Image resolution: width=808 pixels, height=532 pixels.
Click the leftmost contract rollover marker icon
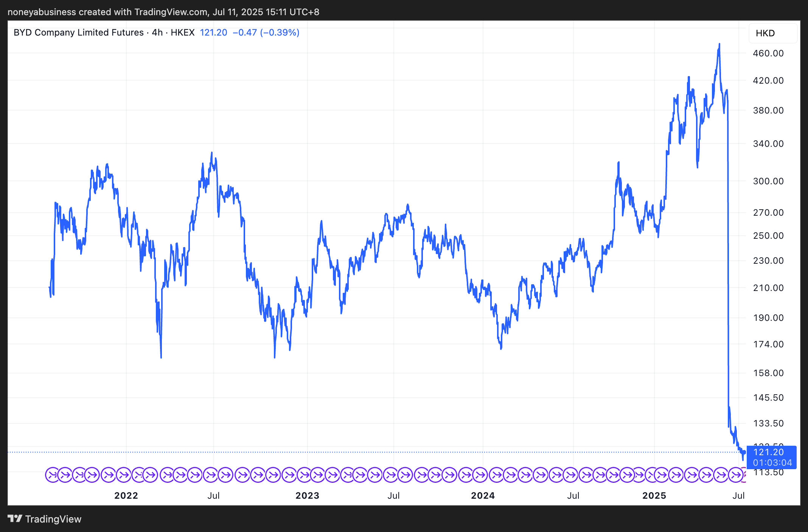[x=52, y=474]
